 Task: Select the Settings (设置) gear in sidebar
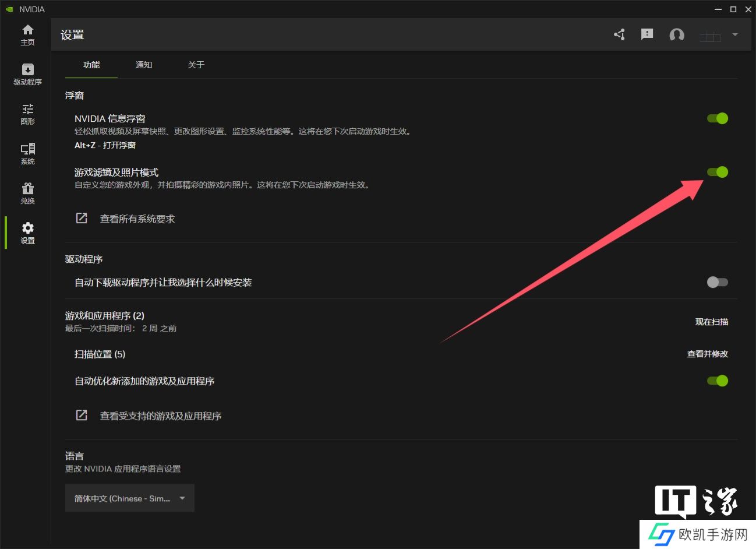[27, 233]
